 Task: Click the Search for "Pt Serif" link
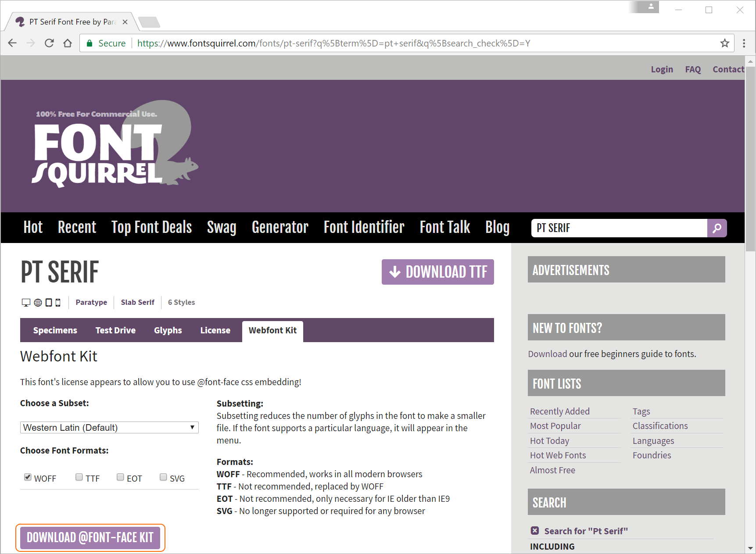tap(586, 531)
